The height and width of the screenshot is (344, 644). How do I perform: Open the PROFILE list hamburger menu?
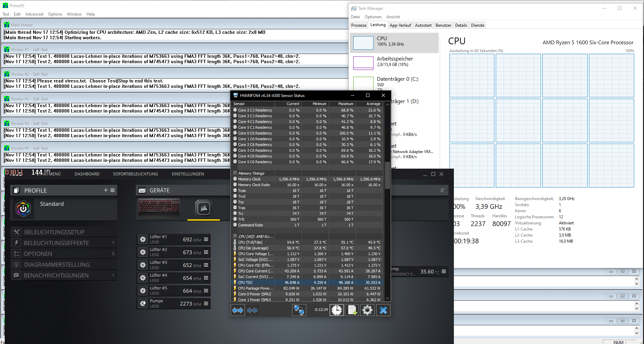click(112, 190)
